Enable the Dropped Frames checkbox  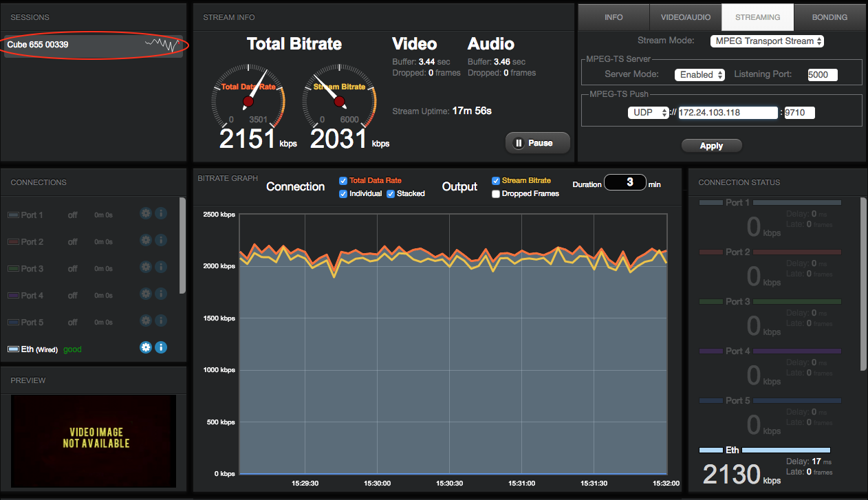[496, 194]
